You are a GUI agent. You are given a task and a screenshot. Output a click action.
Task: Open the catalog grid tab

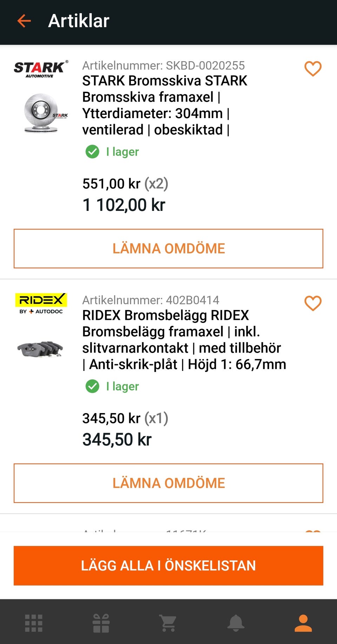click(x=34, y=623)
